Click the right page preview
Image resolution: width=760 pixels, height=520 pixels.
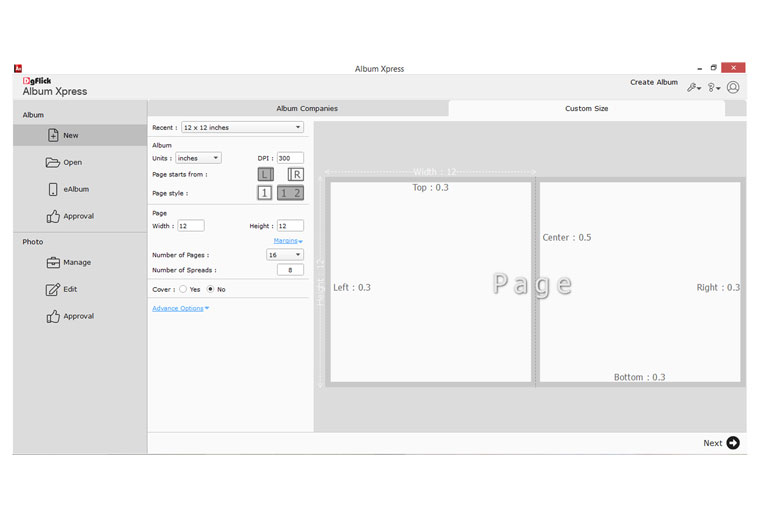(640, 282)
